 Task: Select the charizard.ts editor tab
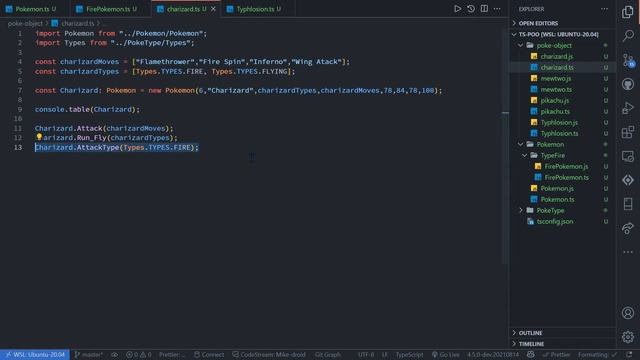point(182,9)
